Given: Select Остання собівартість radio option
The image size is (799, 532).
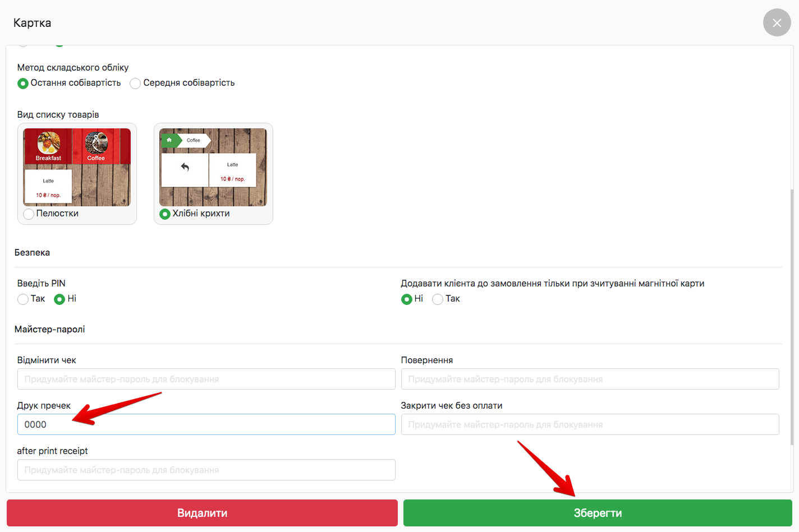Looking at the screenshot, I should [23, 84].
